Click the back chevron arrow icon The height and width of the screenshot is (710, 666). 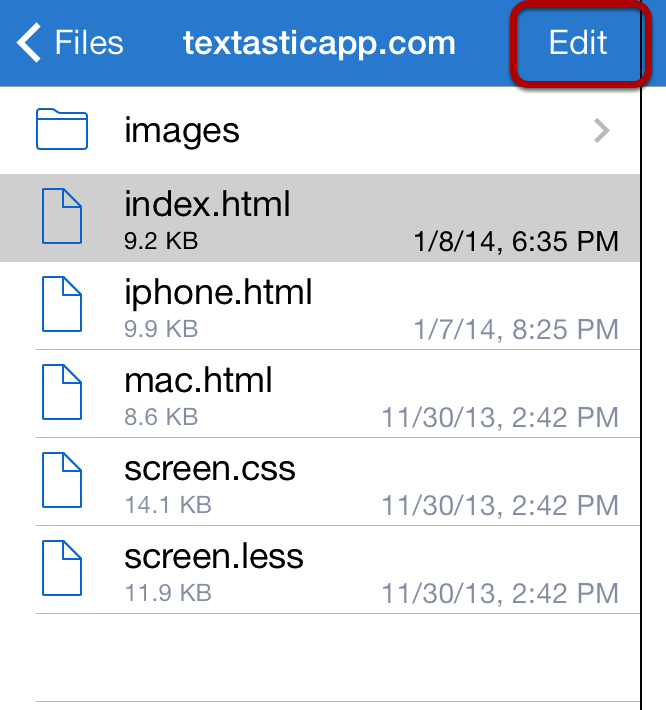29,43
